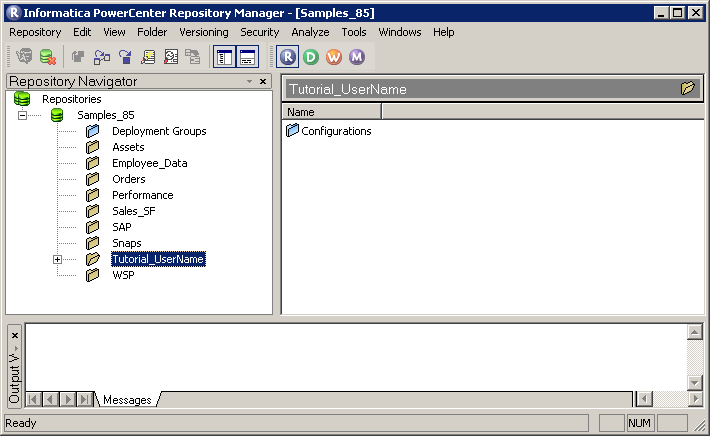Screen dimensions: 710x436
Task: Click the output window down scroll arrow
Action: (695, 382)
